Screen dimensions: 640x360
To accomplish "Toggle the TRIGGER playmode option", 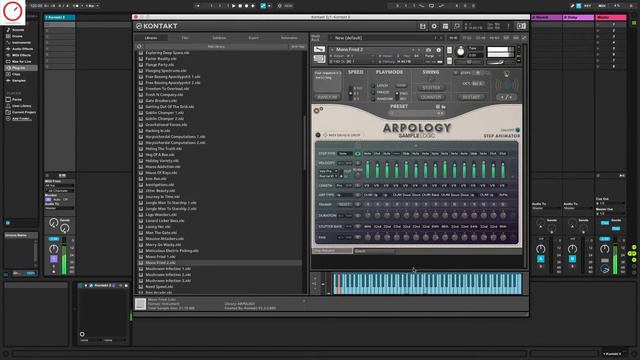I will click(373, 92).
